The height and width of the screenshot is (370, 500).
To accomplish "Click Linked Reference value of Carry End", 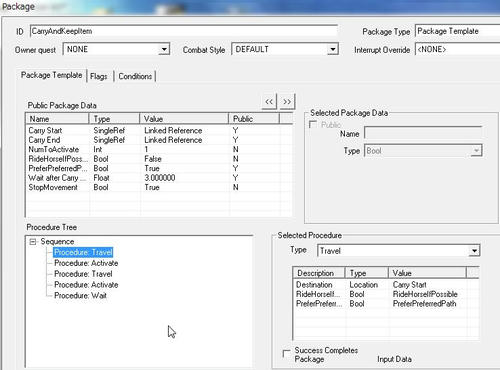I will tap(173, 140).
